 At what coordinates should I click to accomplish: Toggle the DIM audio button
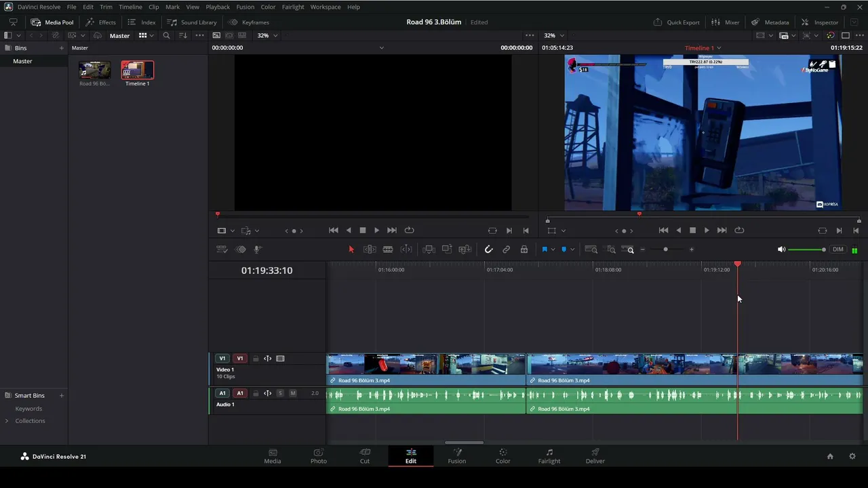pos(838,249)
